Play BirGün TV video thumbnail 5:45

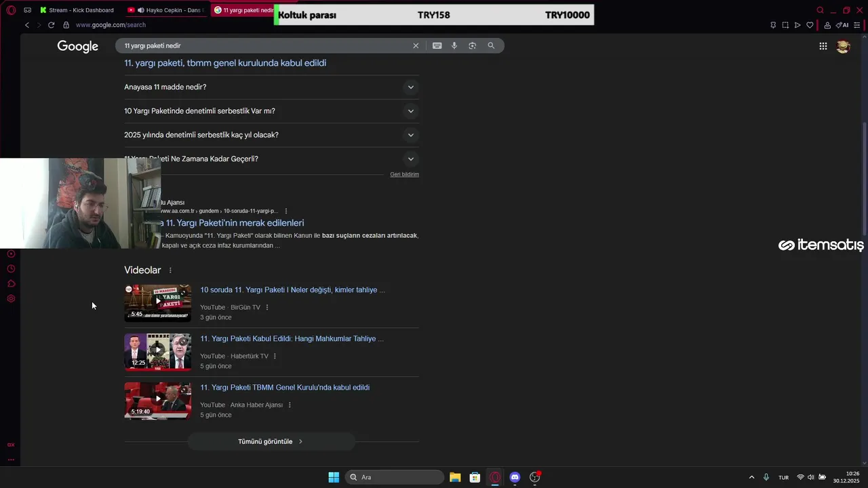click(157, 303)
